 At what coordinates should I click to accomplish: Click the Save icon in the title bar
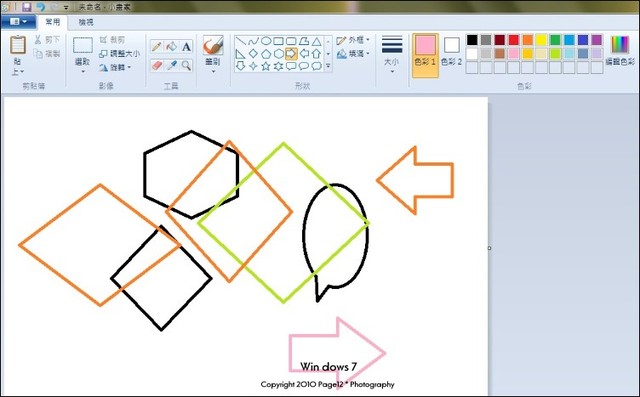pyautogui.click(x=27, y=7)
